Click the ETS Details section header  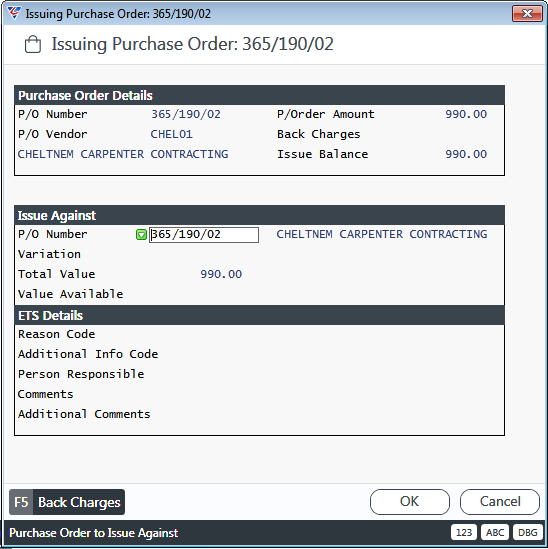[259, 315]
